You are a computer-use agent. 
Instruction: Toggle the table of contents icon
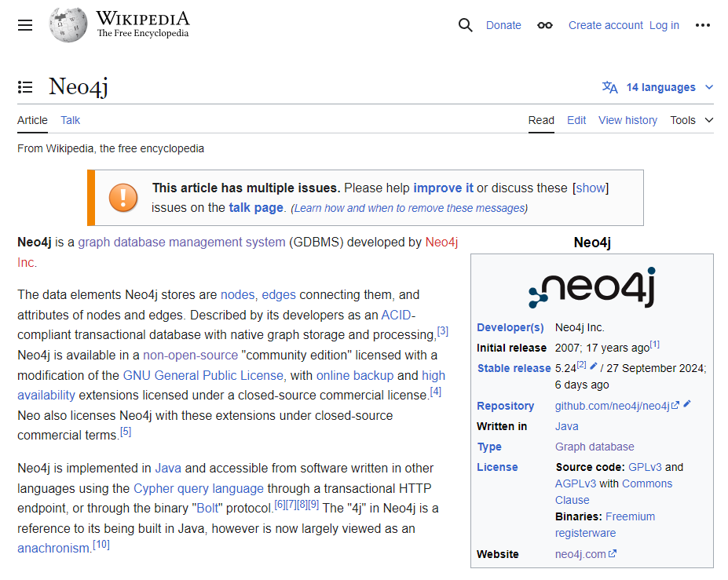(x=25, y=87)
